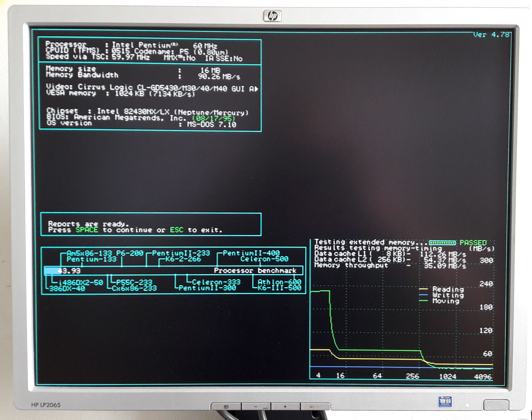Viewport: 532px width, 420px height.
Task: Click the HP logo on the monitor bezel
Action: [272, 16]
